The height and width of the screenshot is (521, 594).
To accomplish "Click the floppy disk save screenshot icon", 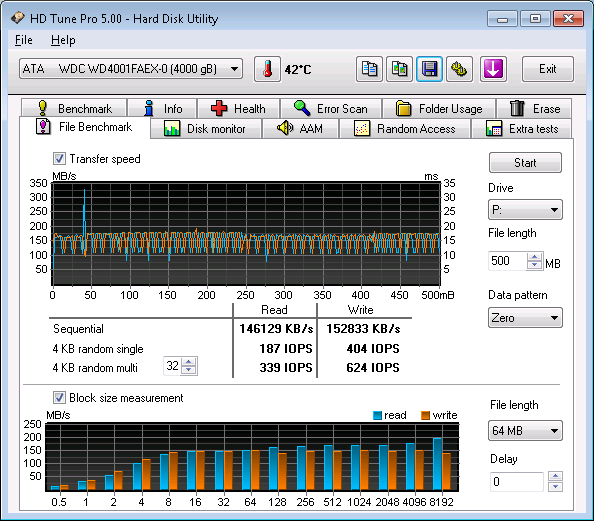I will (429, 69).
